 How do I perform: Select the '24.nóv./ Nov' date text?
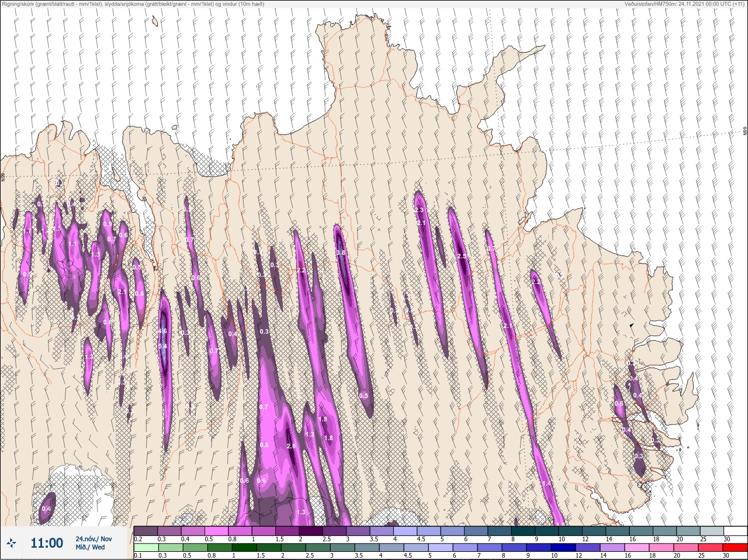(x=93, y=538)
